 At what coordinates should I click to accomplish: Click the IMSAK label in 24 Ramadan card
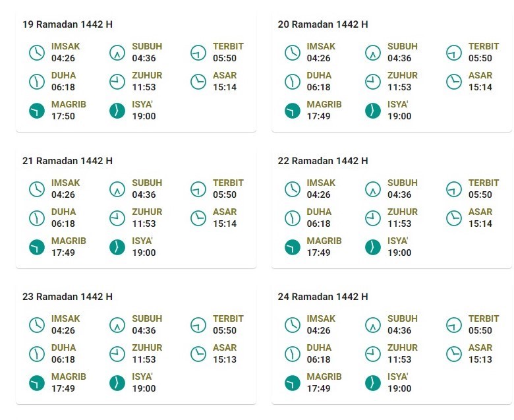321,318
